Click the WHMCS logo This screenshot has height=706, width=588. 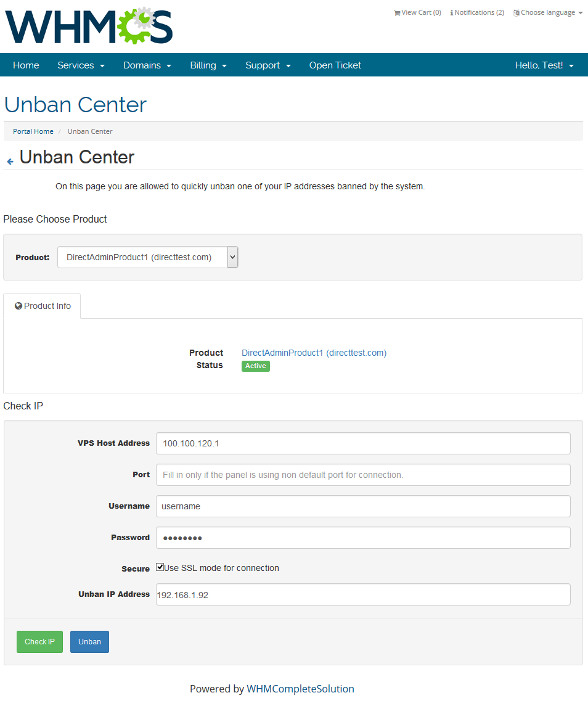[x=89, y=26]
